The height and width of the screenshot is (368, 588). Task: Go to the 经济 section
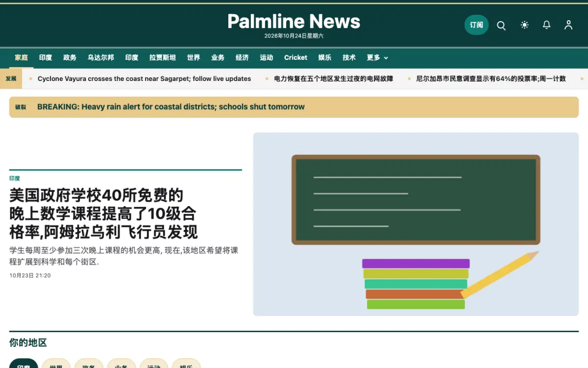[x=242, y=57]
